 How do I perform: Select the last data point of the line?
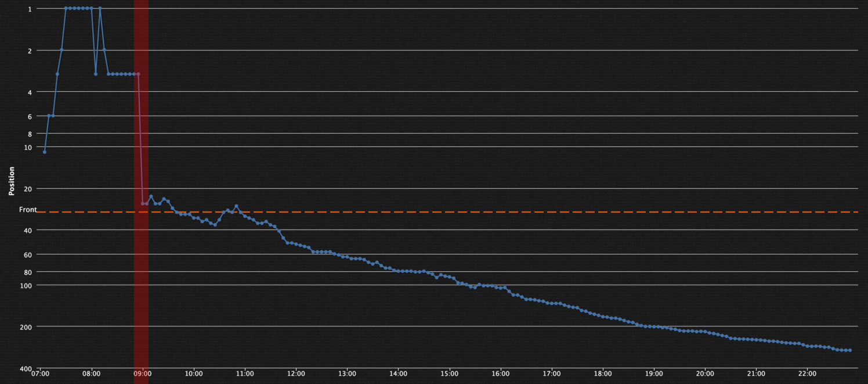(849, 350)
